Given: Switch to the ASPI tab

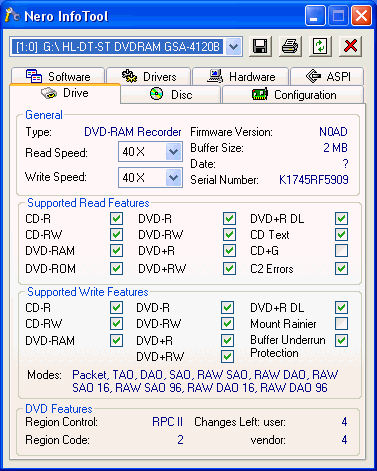Looking at the screenshot, I should pyautogui.click(x=327, y=76).
